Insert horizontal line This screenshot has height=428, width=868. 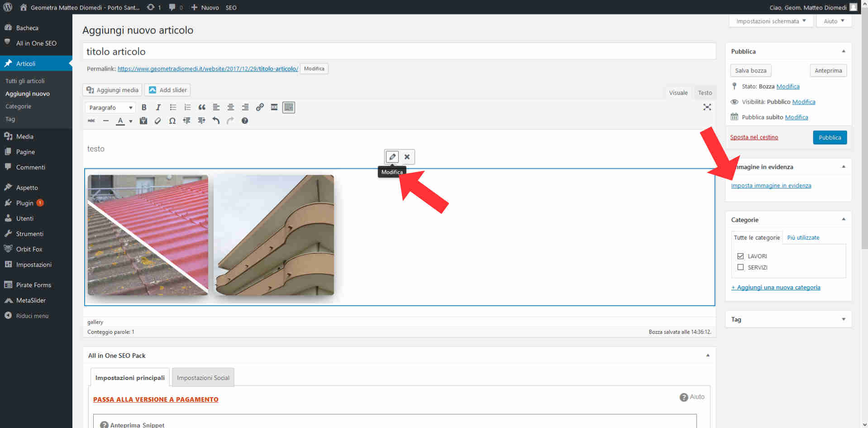point(106,121)
